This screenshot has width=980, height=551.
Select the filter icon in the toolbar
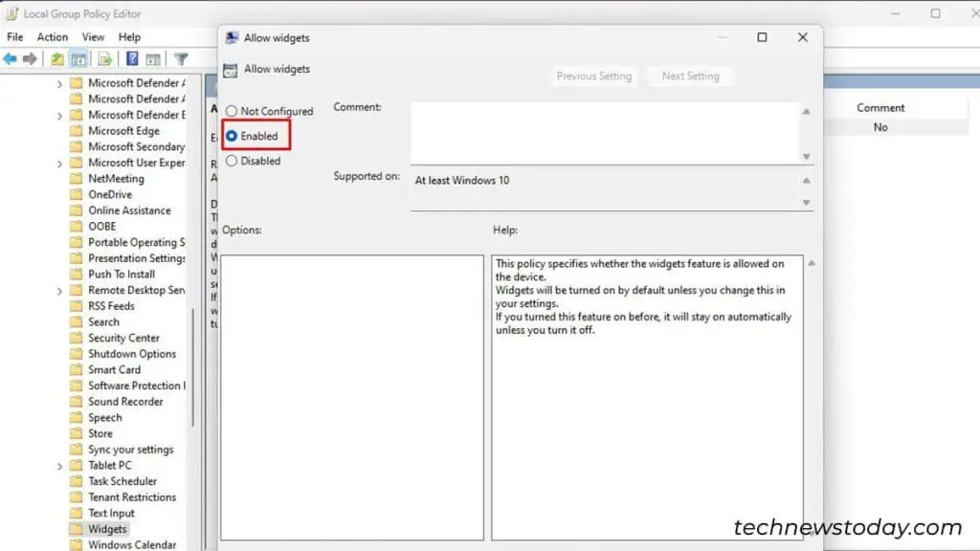(x=182, y=58)
